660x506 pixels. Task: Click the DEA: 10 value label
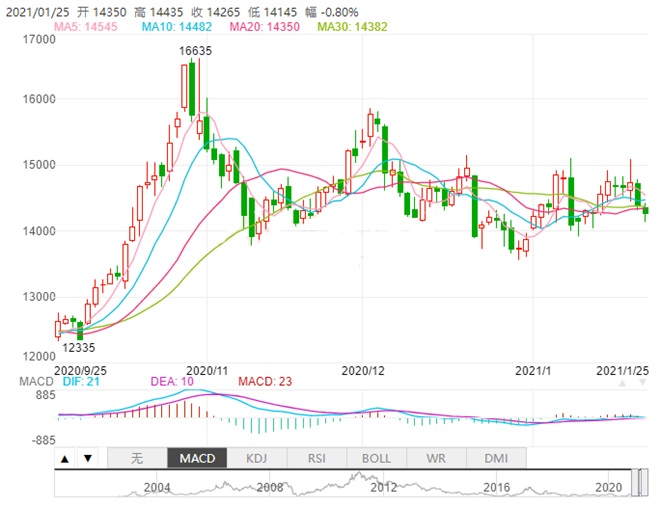tap(172, 382)
